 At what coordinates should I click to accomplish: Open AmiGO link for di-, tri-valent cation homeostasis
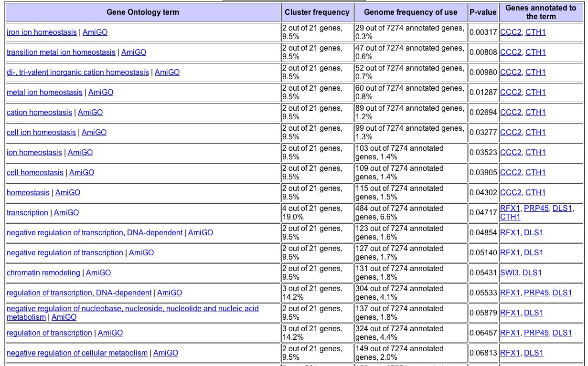pos(167,73)
